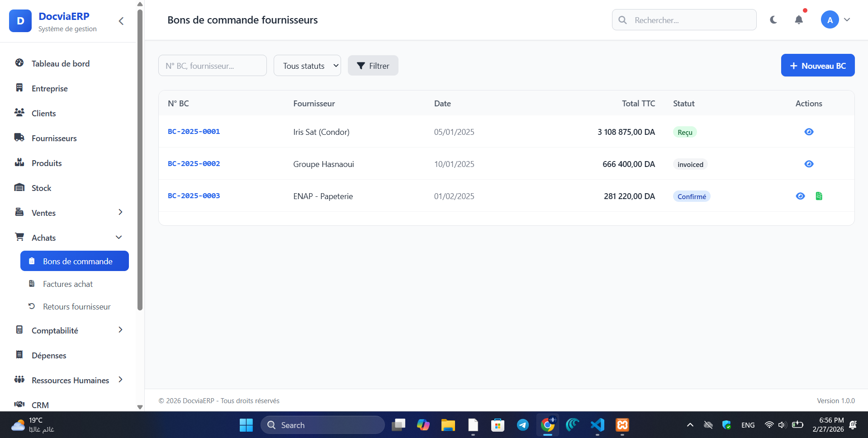Open Factures achat menu item

tap(68, 284)
